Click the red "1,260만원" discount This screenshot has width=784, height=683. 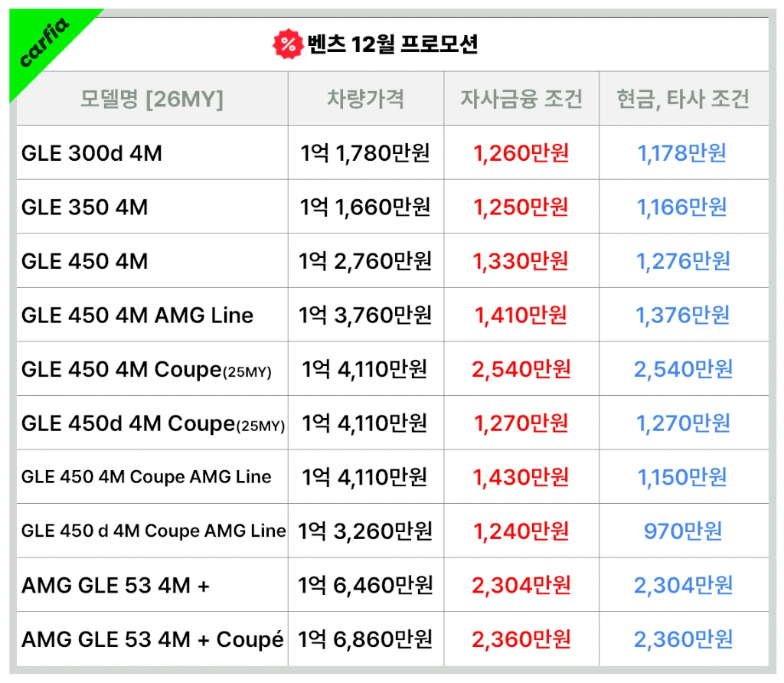[521, 153]
